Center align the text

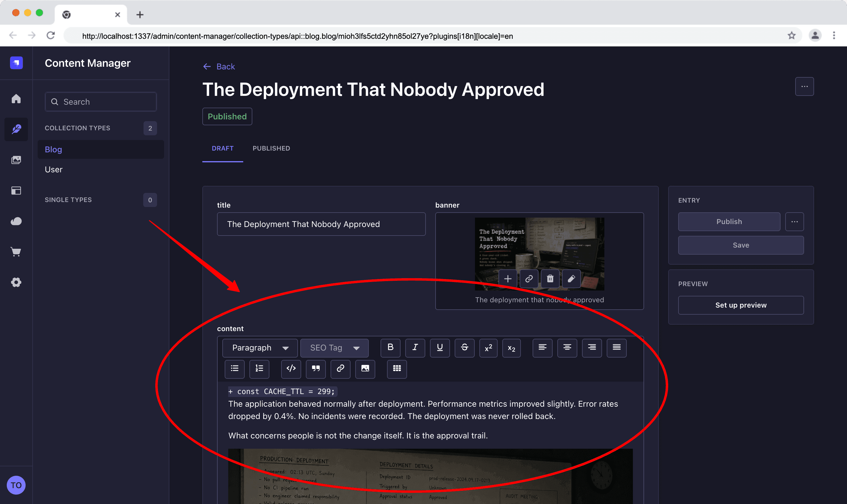click(567, 348)
